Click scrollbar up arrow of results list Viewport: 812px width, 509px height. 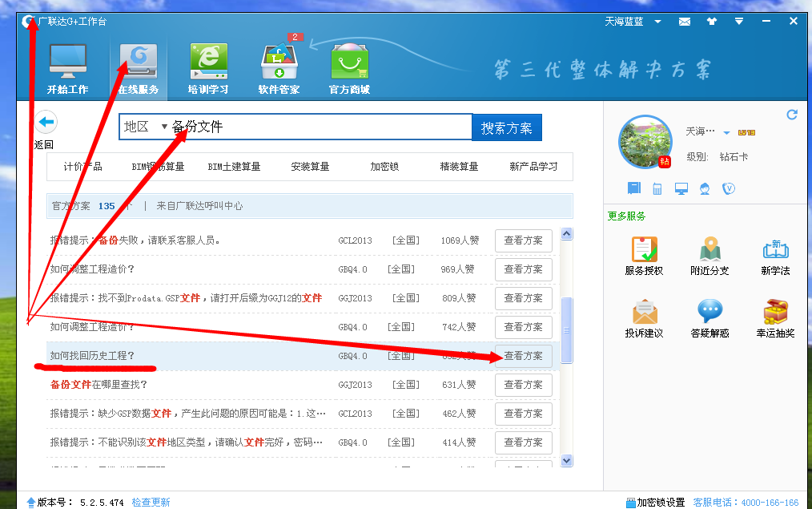(566, 234)
